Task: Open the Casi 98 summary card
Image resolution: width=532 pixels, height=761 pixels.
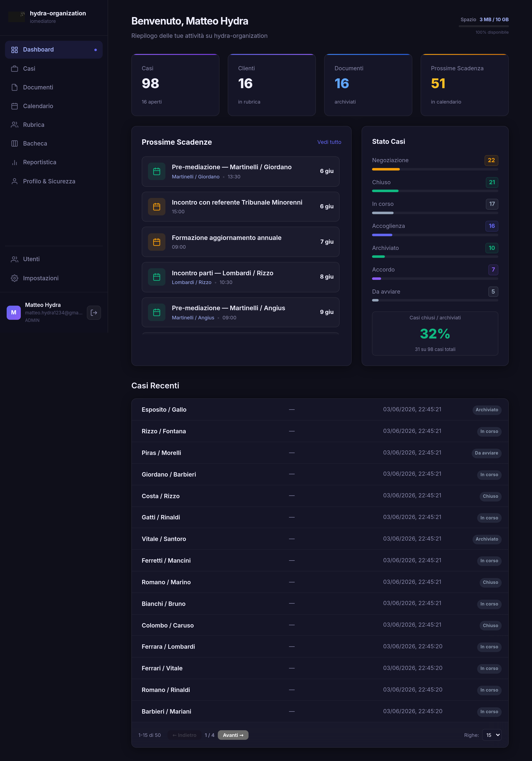Action: click(175, 85)
